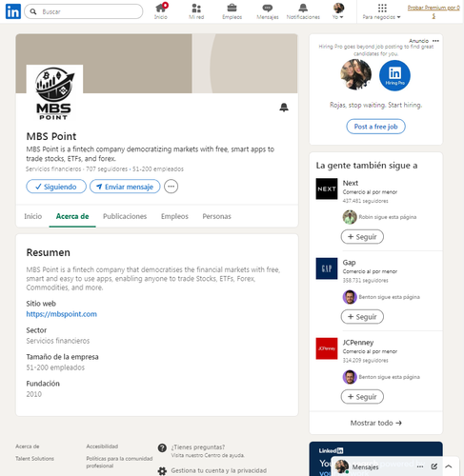Click the profile photo in the ad

click(x=355, y=75)
